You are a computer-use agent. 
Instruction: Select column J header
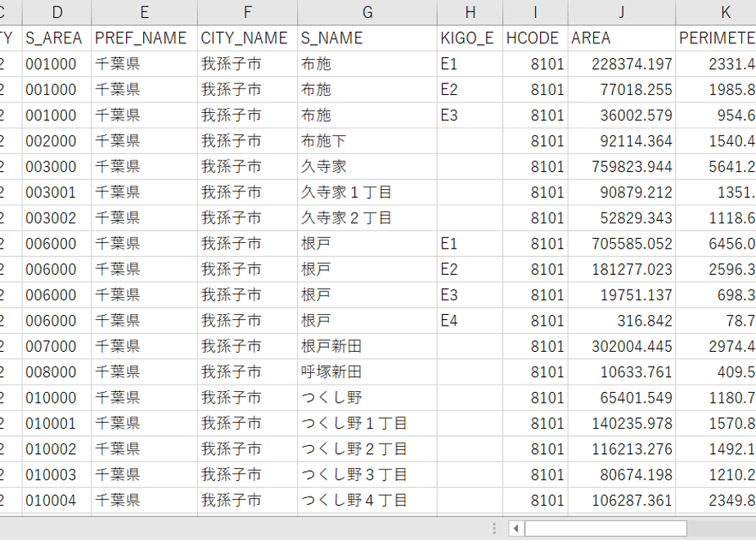point(622,12)
